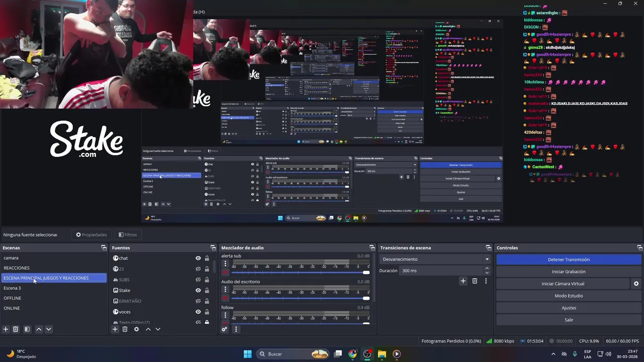Image resolution: width=644 pixels, height=362 pixels.
Task: Click the Duración 300 ms field
Action: click(441, 270)
